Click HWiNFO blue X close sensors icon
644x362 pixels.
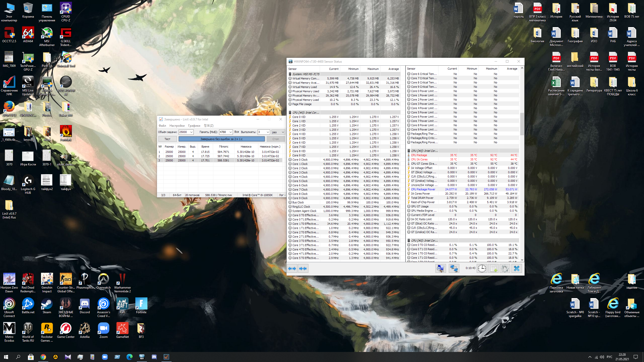pyautogui.click(x=516, y=268)
